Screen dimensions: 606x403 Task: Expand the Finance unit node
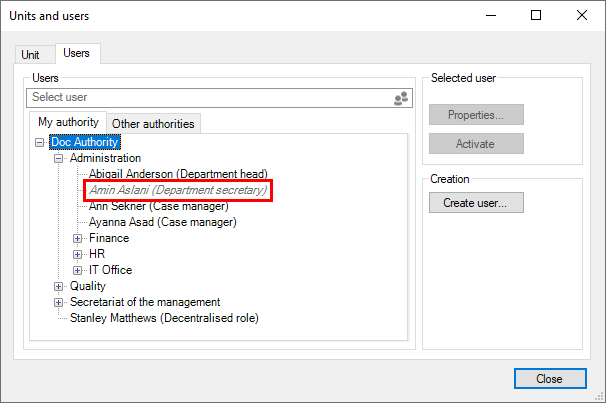(x=78, y=238)
